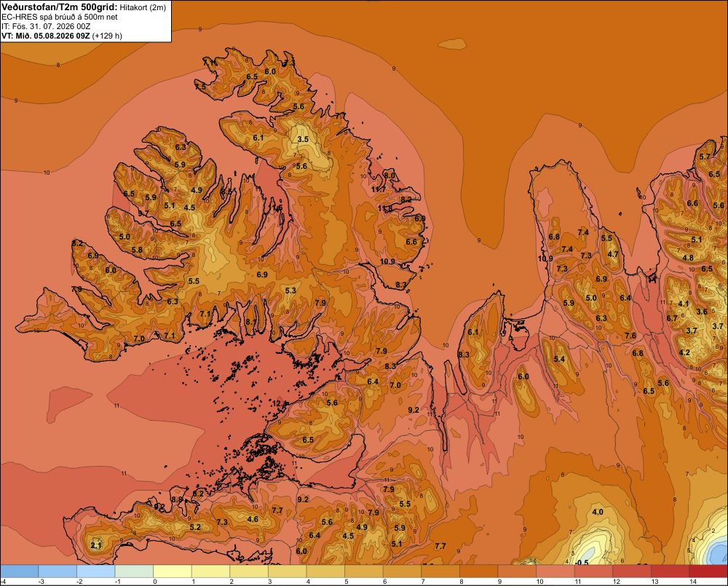Viewport: 728px width, 586px height.
Task: Select the 5.4 temperature value
Action: coord(559,359)
